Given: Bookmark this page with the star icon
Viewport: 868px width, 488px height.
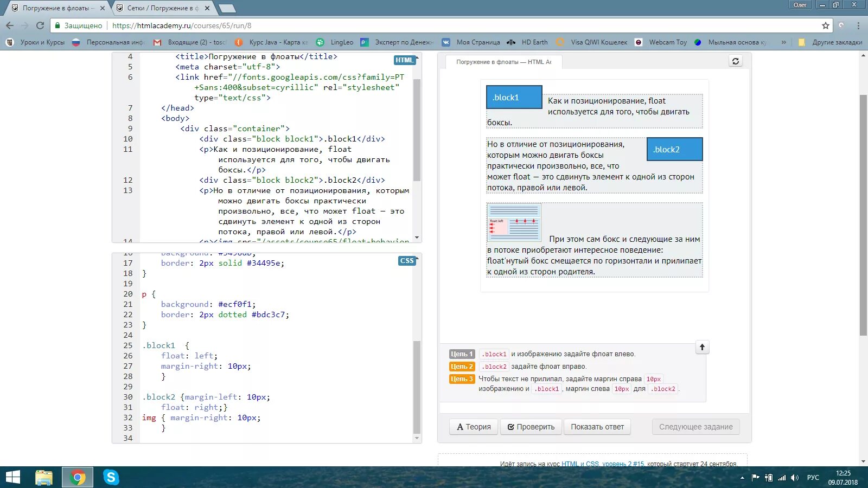Looking at the screenshot, I should point(826,25).
